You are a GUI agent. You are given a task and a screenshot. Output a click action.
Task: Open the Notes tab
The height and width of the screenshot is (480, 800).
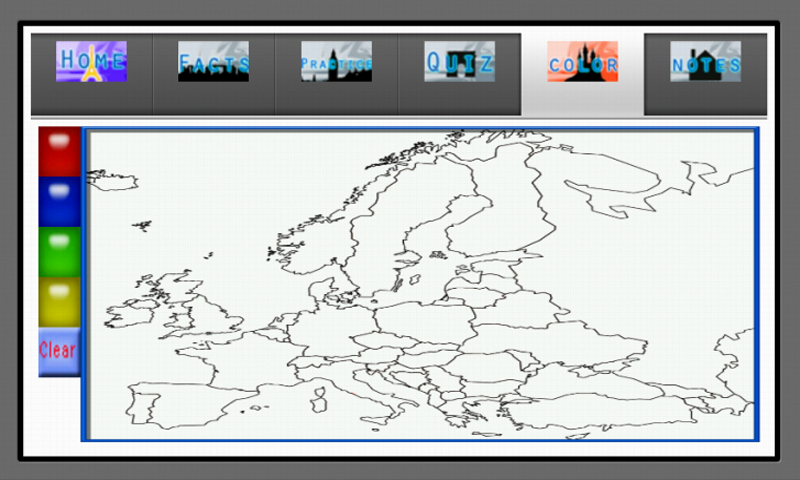pos(705,62)
